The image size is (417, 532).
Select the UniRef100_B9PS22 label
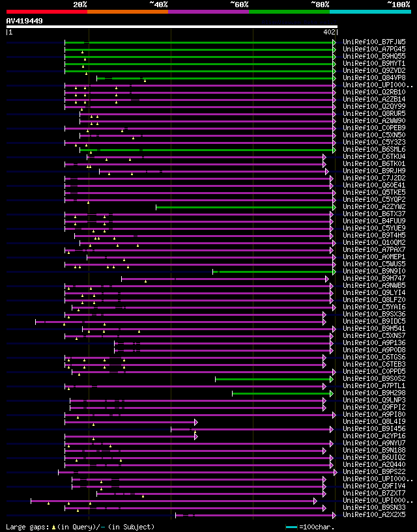(x=374, y=472)
